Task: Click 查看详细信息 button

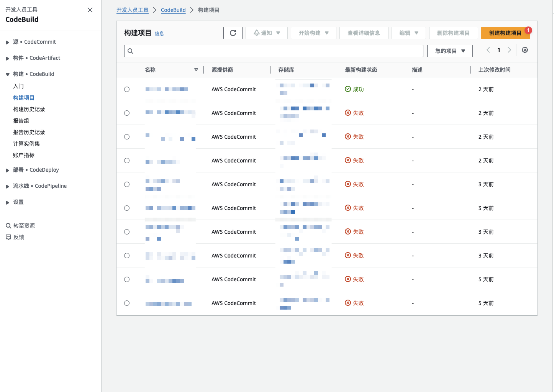Action: pos(364,33)
